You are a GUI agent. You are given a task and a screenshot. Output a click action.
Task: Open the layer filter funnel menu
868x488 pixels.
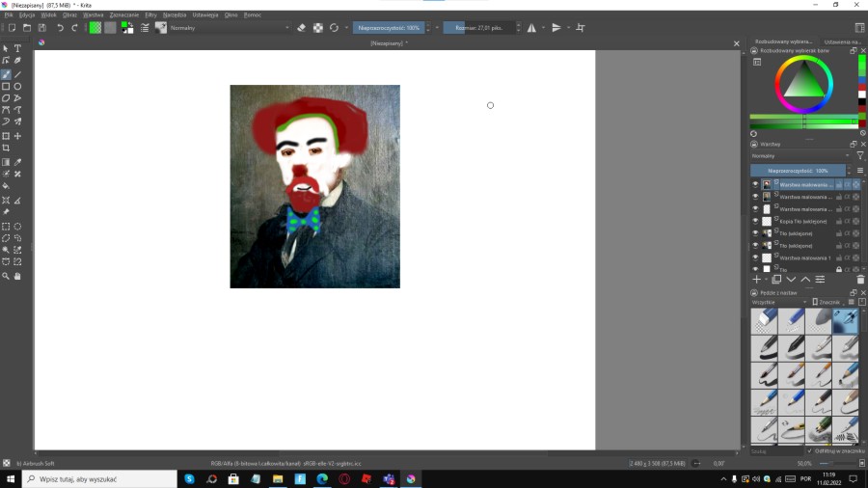pyautogui.click(x=859, y=156)
